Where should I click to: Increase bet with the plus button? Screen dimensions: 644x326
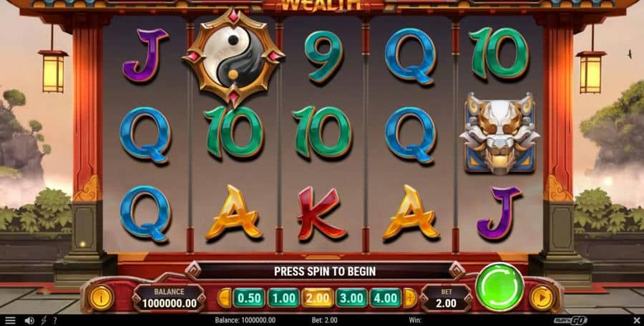410,298
